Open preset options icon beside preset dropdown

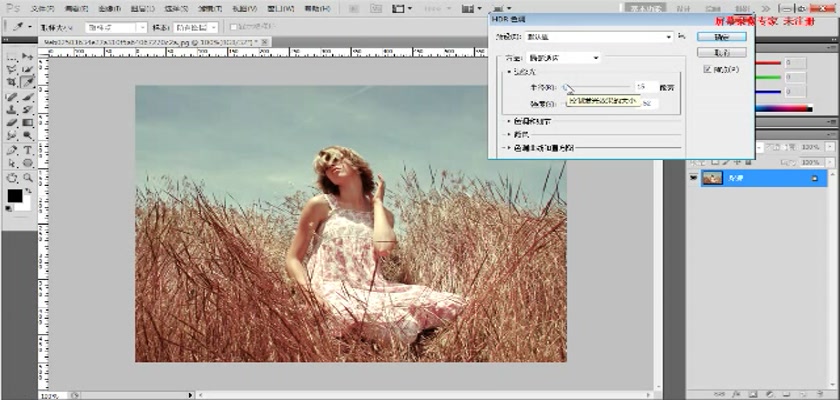tap(681, 36)
